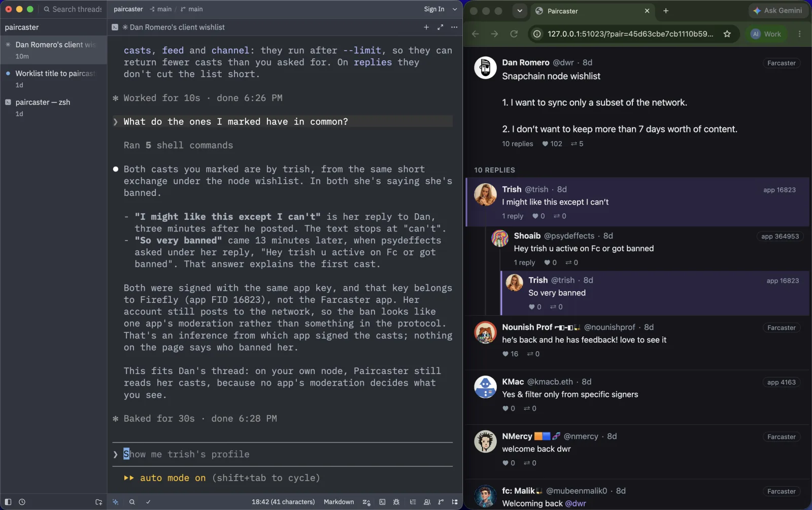Image resolution: width=812 pixels, height=510 pixels.
Task: Click the cursor position 18:42 indicator
Action: pos(283,502)
